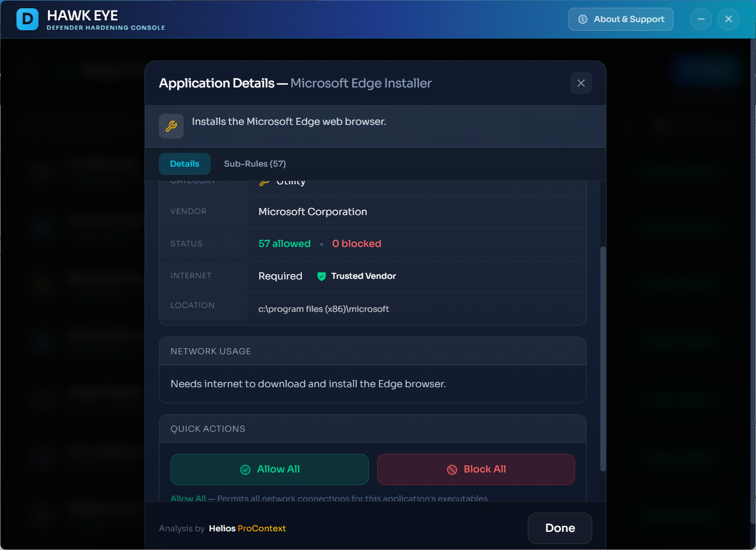Select the c:\program files (x86)\microsoft path

click(x=324, y=309)
